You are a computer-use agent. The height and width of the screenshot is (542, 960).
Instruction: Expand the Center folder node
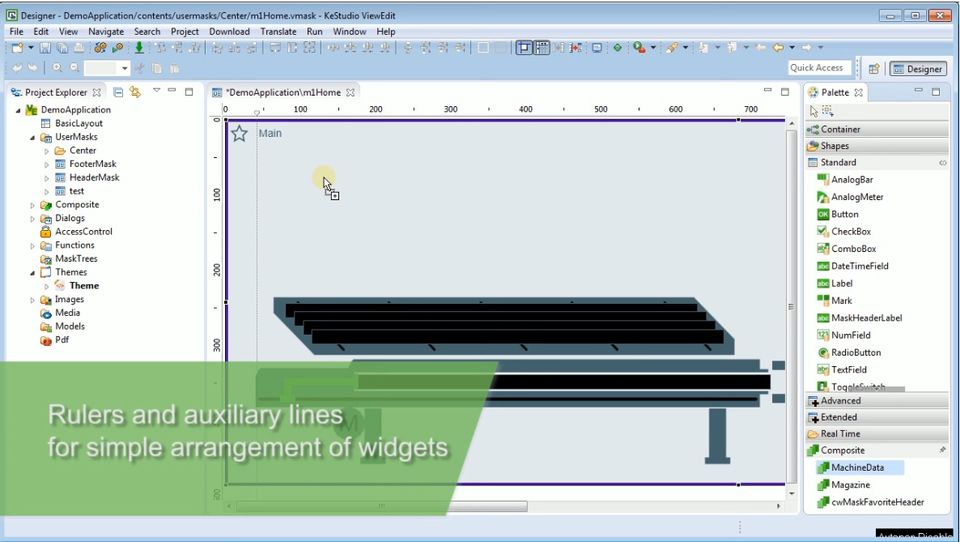pyautogui.click(x=47, y=151)
